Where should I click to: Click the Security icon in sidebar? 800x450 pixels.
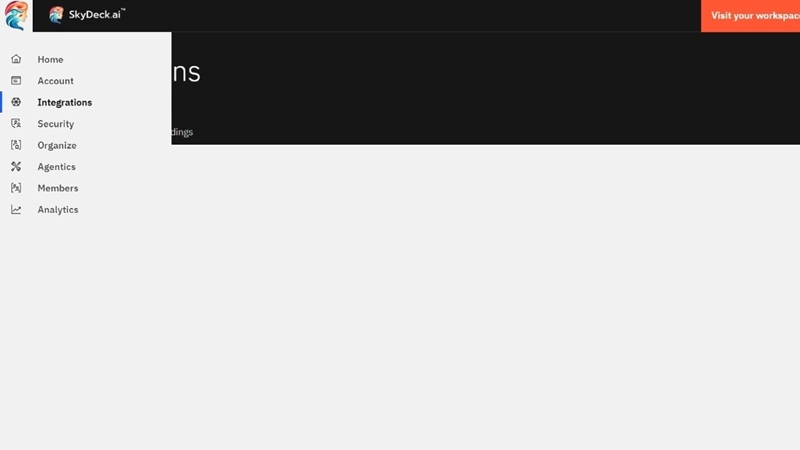pos(16,124)
